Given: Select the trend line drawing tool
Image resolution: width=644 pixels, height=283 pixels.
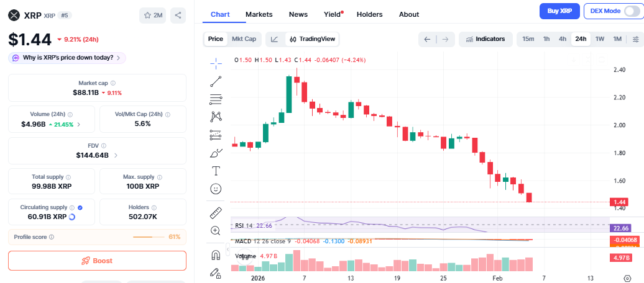Looking at the screenshot, I should coord(216,81).
